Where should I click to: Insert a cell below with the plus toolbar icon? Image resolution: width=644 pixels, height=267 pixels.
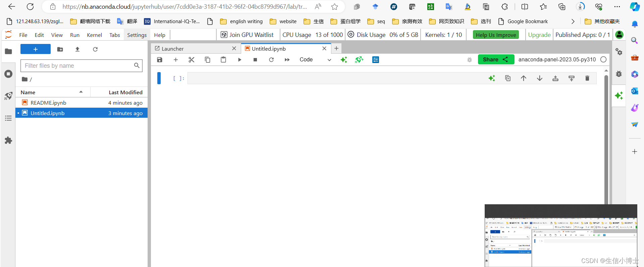(x=176, y=60)
